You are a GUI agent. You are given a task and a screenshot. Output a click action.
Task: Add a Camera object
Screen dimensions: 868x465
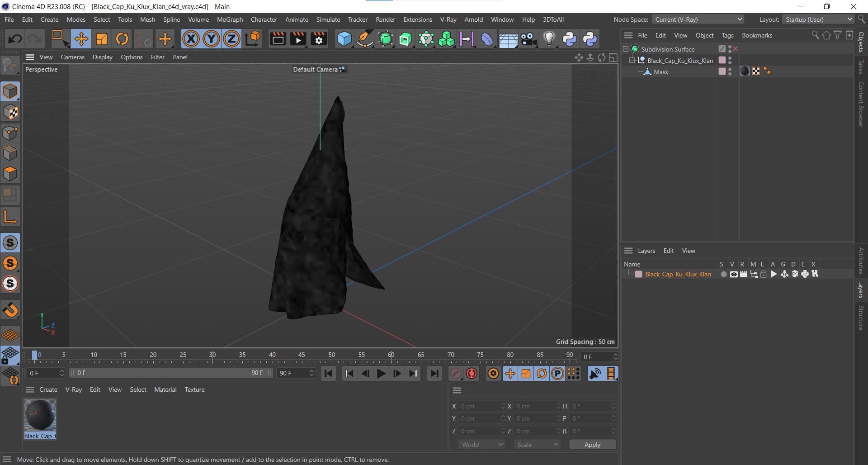pyautogui.click(x=528, y=39)
